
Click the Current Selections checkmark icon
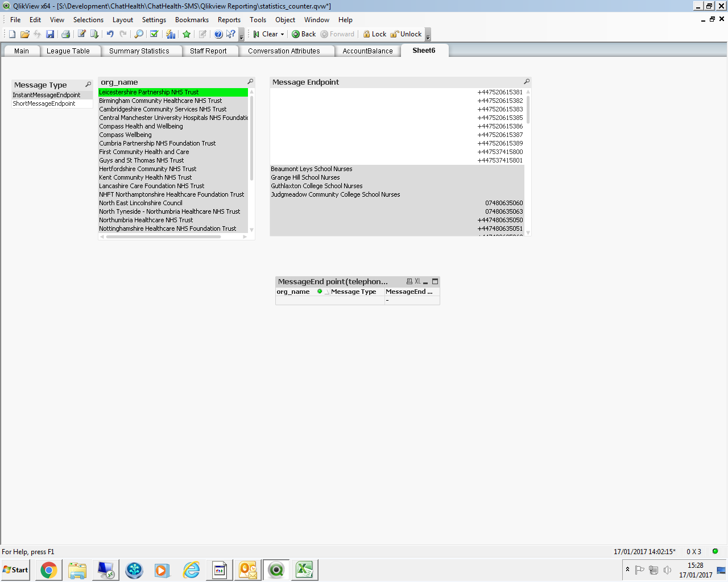pos(154,34)
